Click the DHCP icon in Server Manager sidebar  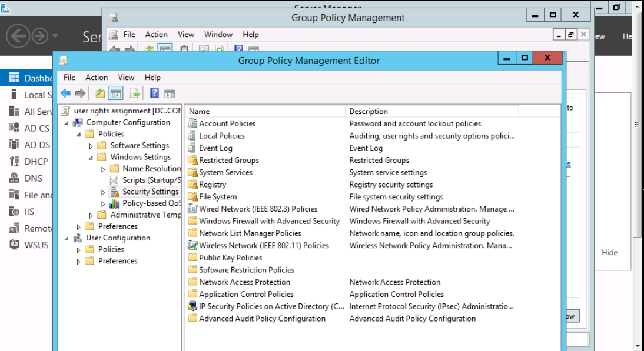coord(14,161)
